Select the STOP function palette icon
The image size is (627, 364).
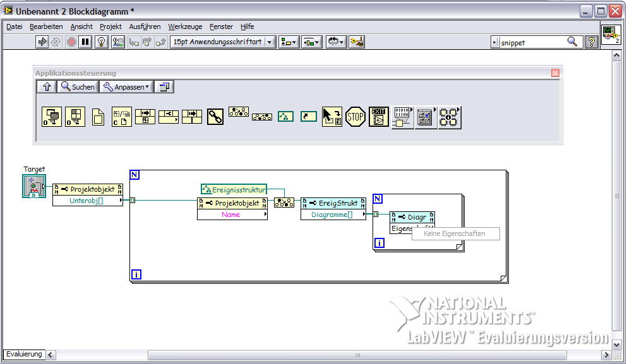pyautogui.click(x=355, y=117)
